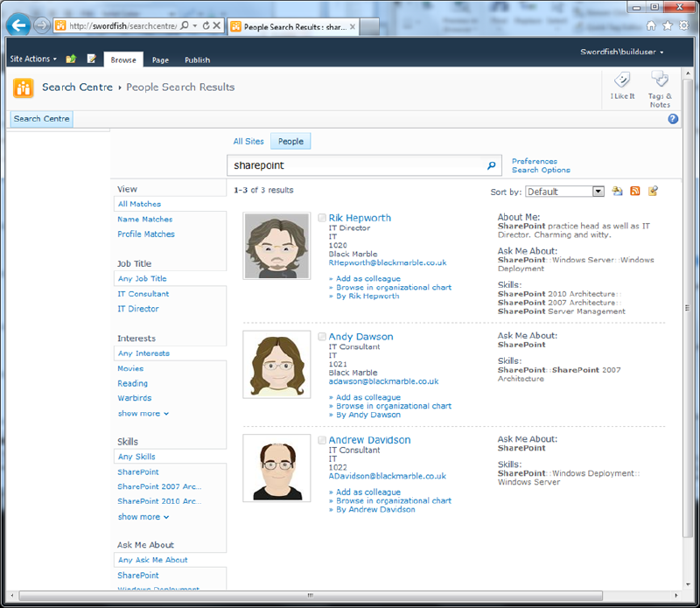
Task: Filter skills by SharePoint 2007 Arc...
Action: tap(159, 486)
